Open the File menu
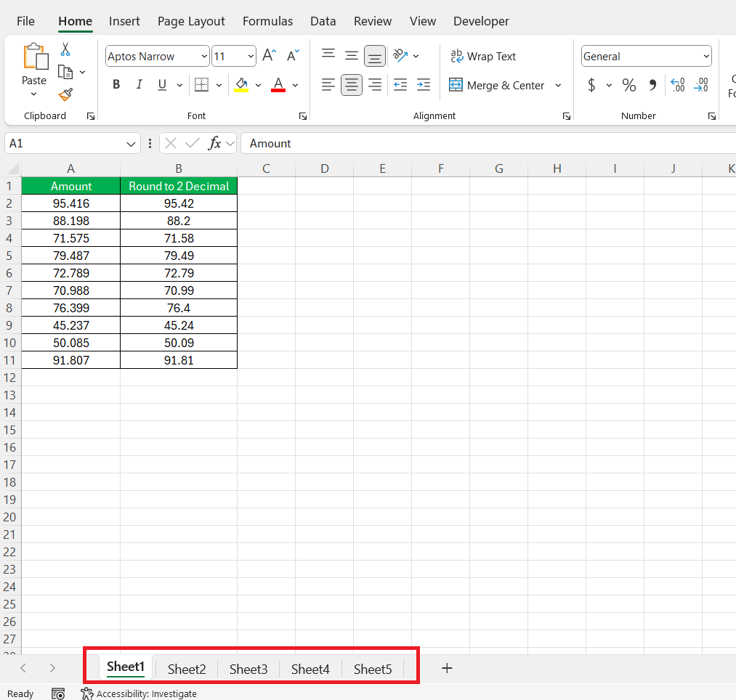Viewport: 736px width, 700px height. [x=25, y=21]
